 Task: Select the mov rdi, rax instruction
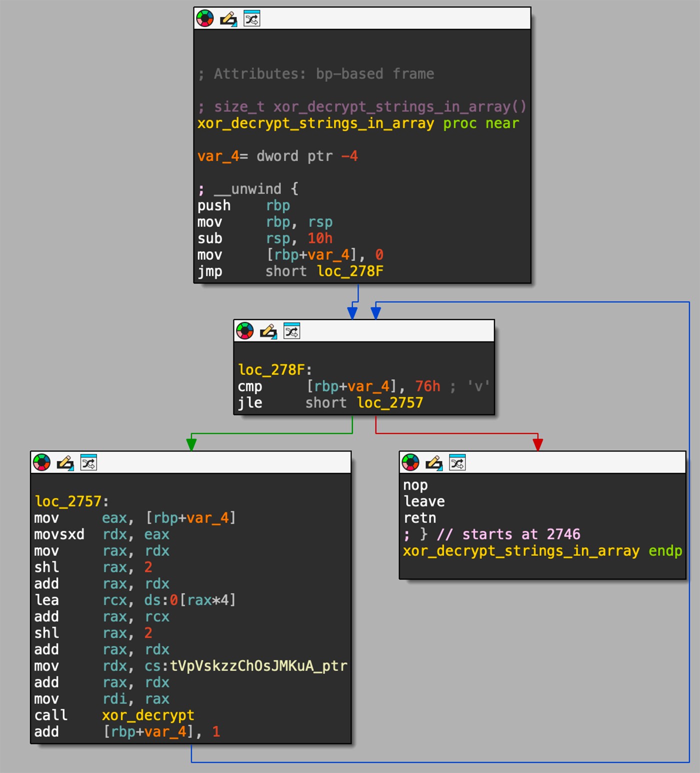click(x=102, y=699)
